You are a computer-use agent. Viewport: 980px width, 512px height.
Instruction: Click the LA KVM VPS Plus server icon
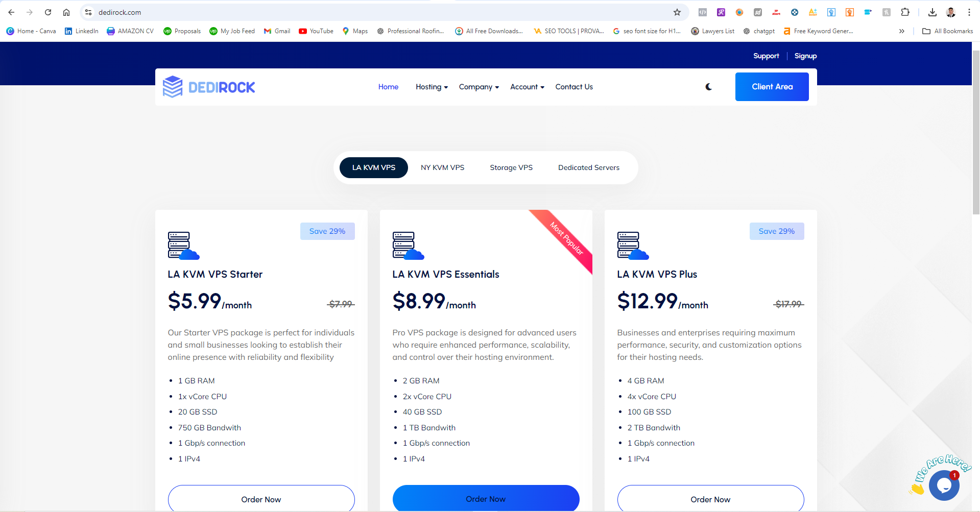click(x=633, y=246)
